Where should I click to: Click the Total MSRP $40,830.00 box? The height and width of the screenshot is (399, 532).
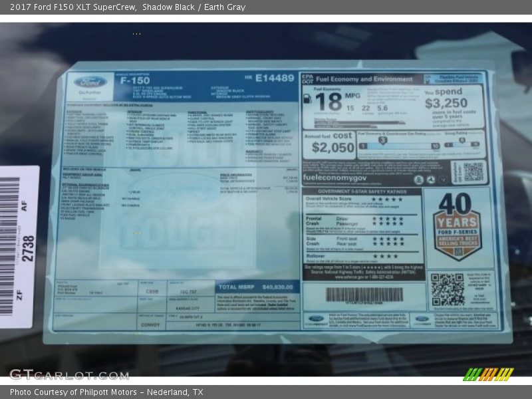pyautogui.click(x=255, y=287)
